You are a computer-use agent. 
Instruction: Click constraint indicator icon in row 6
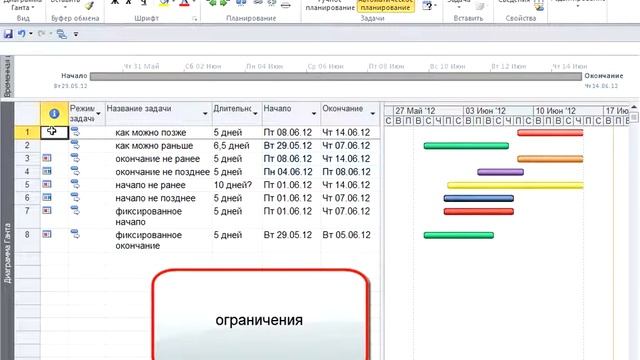tap(47, 197)
